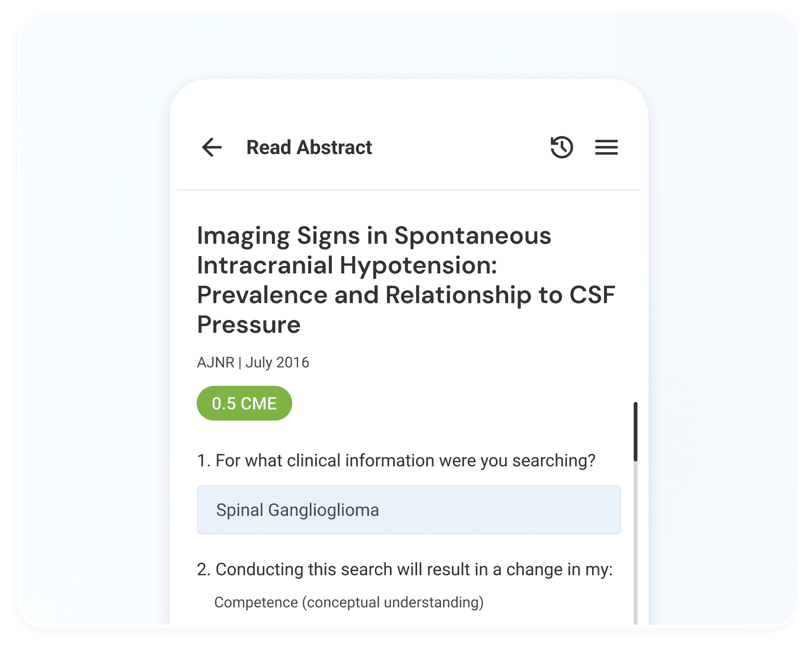This screenshot has height=647, width=812.
Task: Click the words CSF in the title
Action: (x=592, y=295)
